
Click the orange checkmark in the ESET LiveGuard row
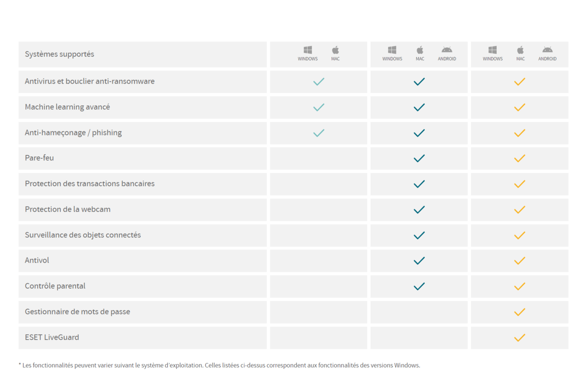coord(519,338)
